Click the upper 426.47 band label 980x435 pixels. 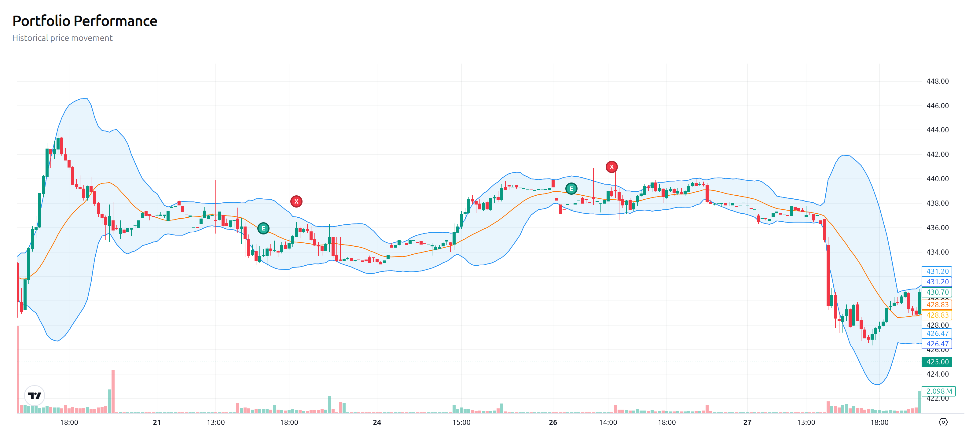click(937, 334)
